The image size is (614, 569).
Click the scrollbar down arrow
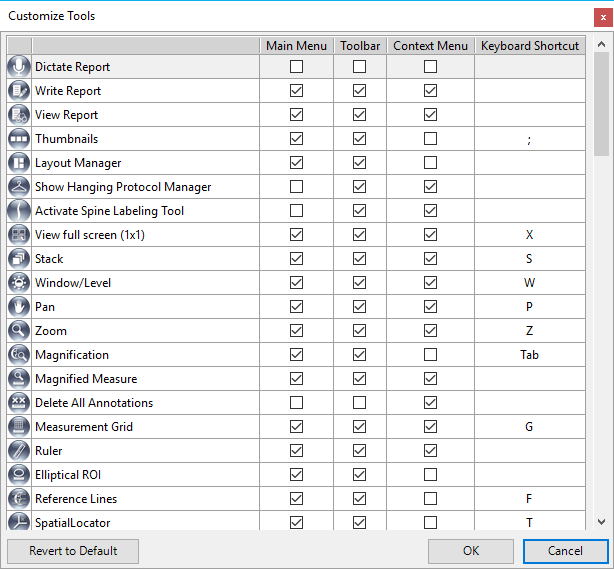tap(601, 522)
